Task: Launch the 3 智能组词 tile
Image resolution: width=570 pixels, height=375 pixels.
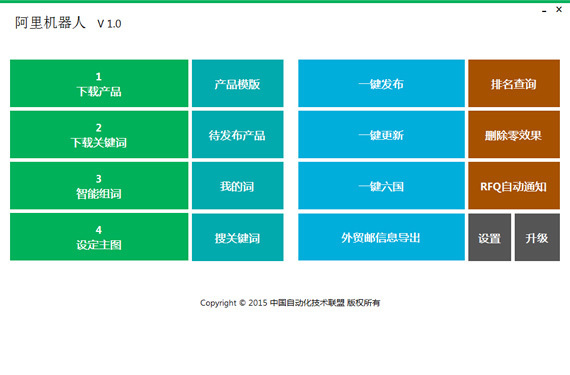Action: tap(99, 186)
